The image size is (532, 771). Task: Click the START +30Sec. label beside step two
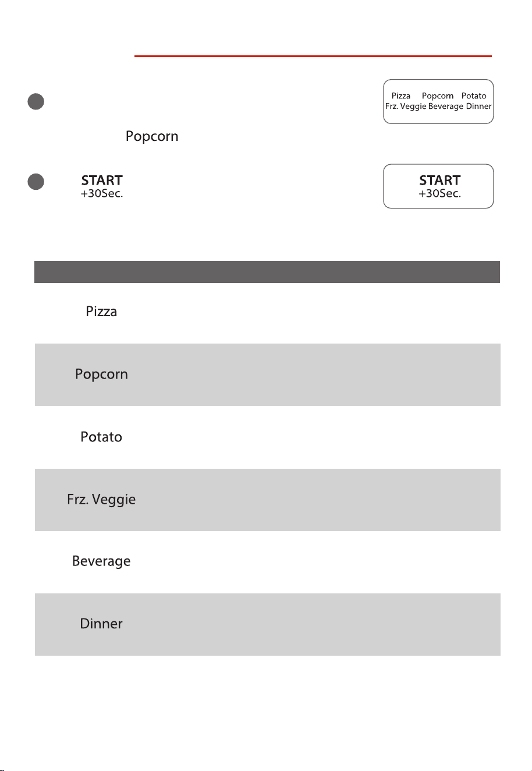click(102, 186)
